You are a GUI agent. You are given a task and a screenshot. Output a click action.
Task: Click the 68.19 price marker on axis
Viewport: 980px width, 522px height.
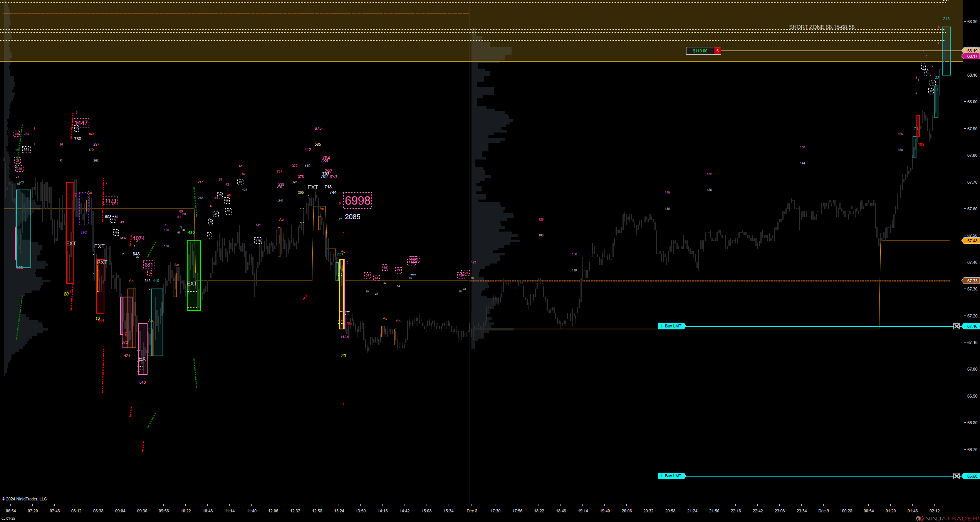(x=972, y=50)
